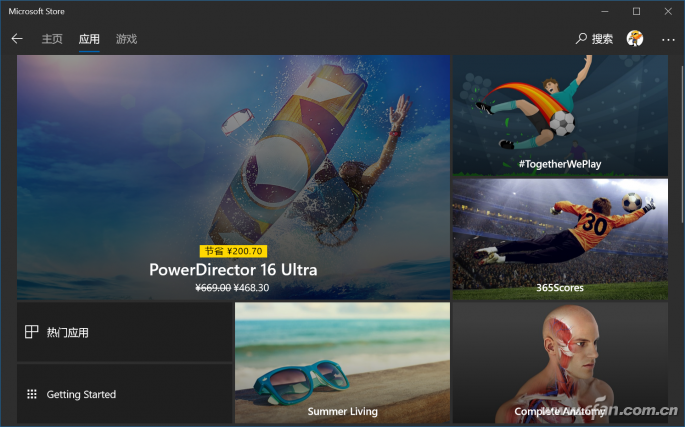The height and width of the screenshot is (427, 685).
Task: Click the vertical scrollbar thumb
Action: pyautogui.click(x=682, y=144)
